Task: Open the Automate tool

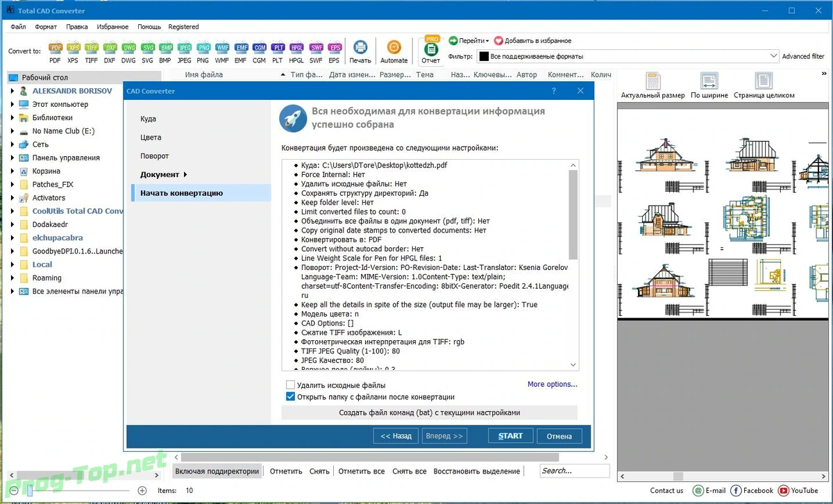Action: (x=394, y=52)
